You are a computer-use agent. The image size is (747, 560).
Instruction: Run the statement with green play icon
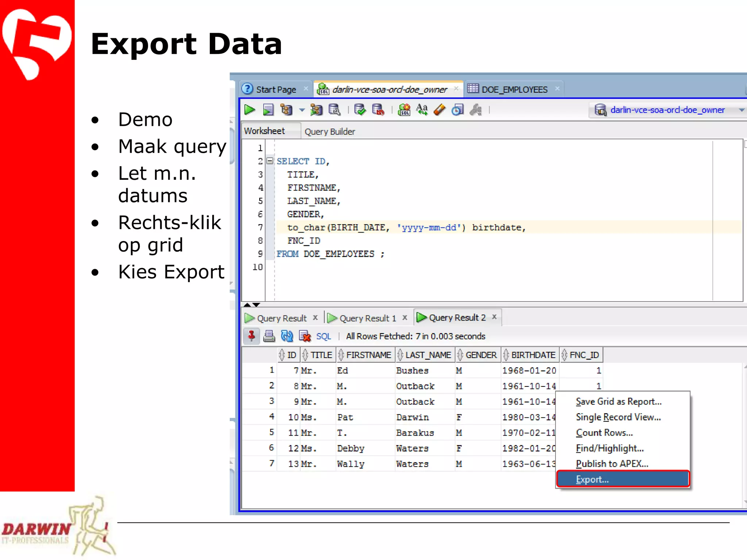[x=249, y=110]
